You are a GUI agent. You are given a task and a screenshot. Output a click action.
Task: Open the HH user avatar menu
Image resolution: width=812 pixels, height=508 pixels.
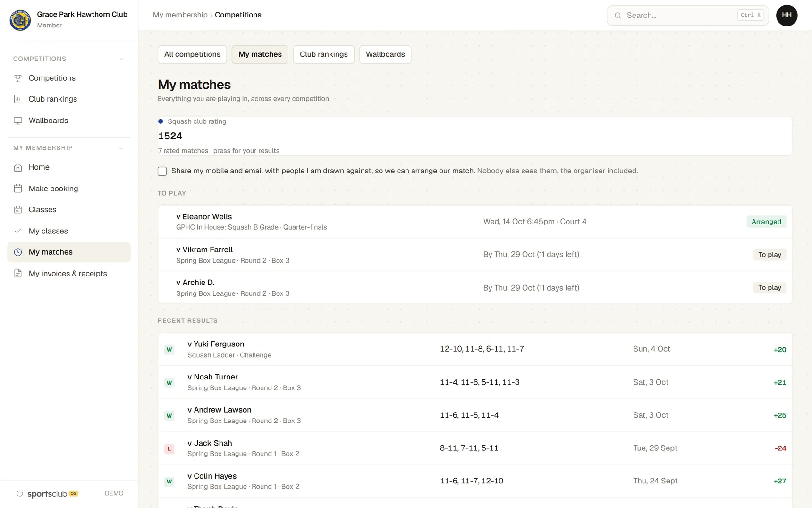pyautogui.click(x=787, y=16)
